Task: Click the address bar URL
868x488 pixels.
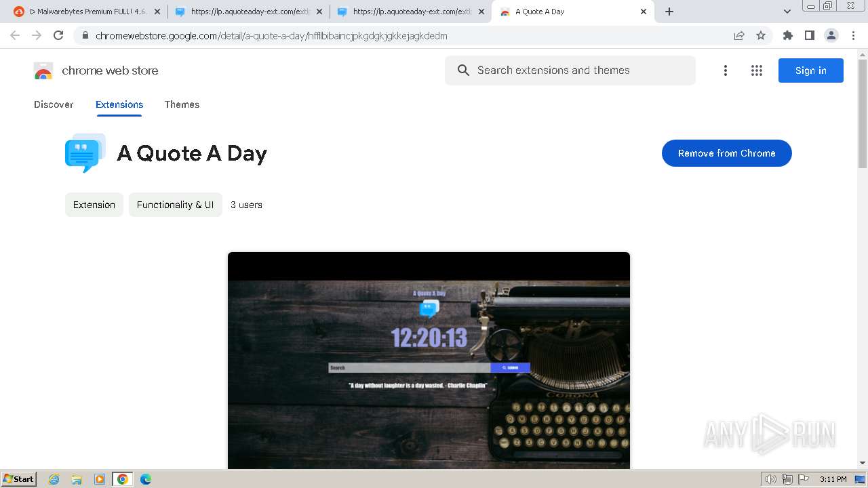Action: coord(271,36)
